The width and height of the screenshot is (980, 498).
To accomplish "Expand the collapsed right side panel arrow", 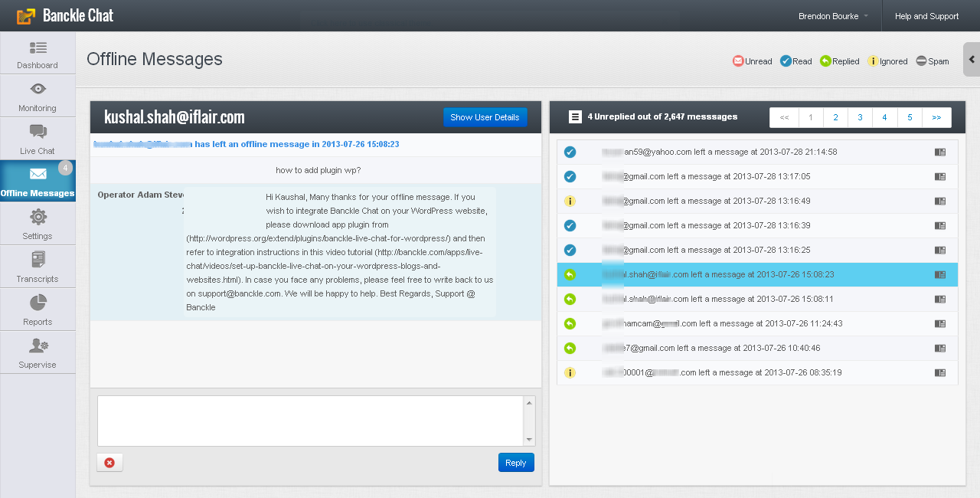I will pos(972,60).
